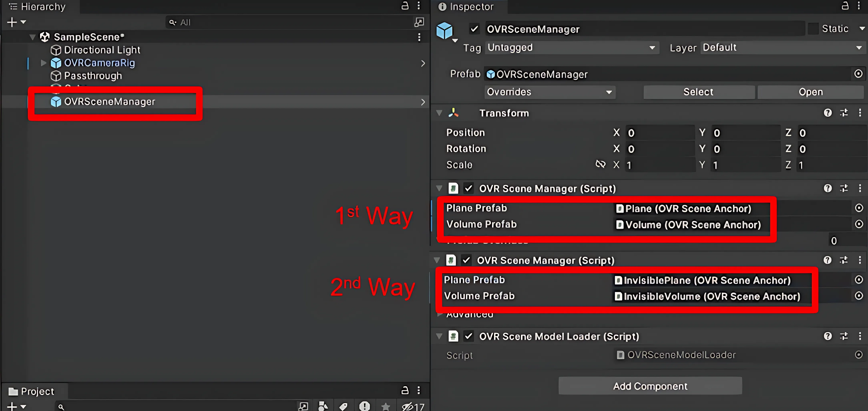Uncheck the first OVR Scene Manager script
The height and width of the screenshot is (411, 868).
[x=468, y=188]
